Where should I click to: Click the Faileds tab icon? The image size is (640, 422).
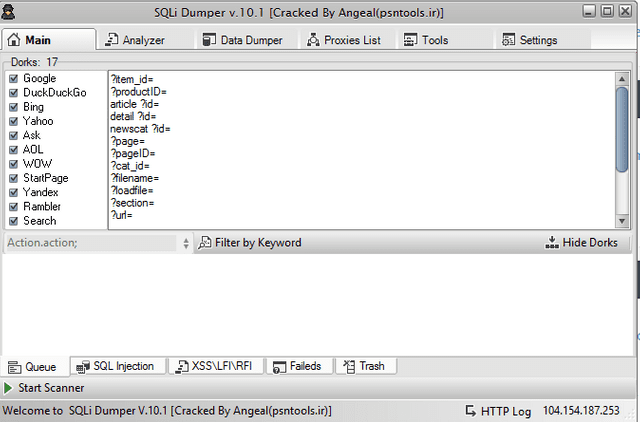tap(279, 367)
